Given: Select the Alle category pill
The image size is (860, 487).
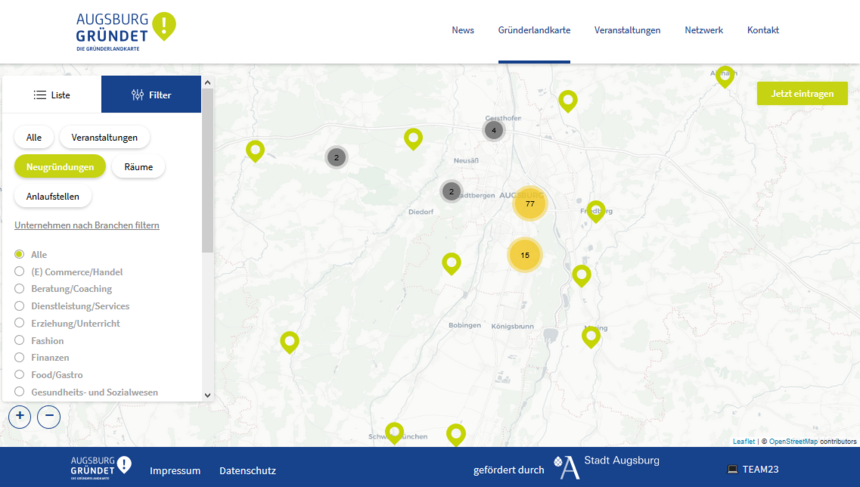Looking at the screenshot, I should point(33,137).
